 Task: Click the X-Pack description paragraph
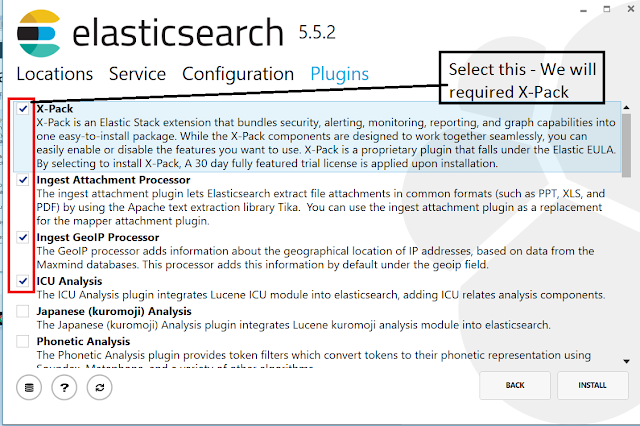[326, 143]
